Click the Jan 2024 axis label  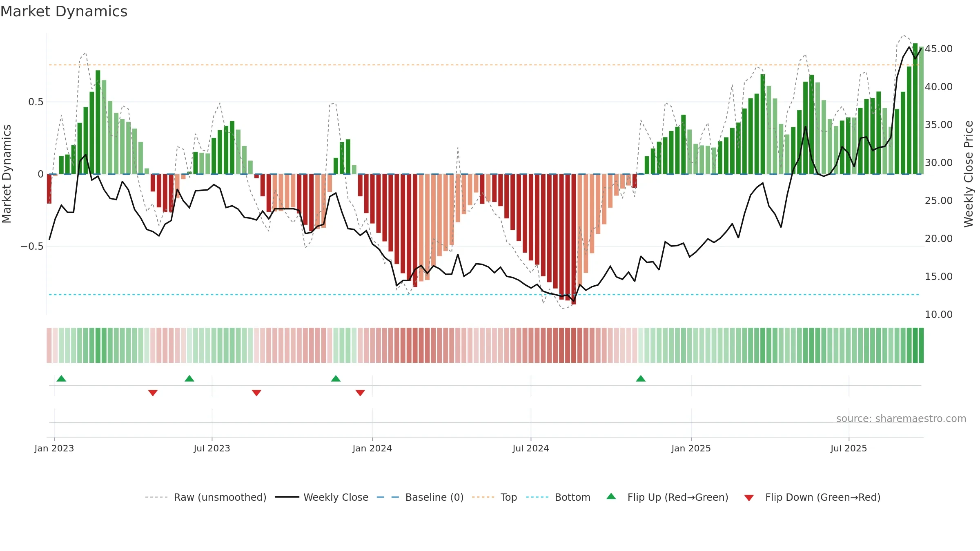point(372,448)
